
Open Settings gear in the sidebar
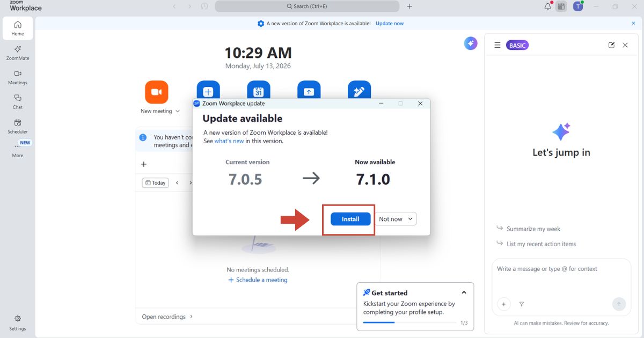tap(18, 322)
